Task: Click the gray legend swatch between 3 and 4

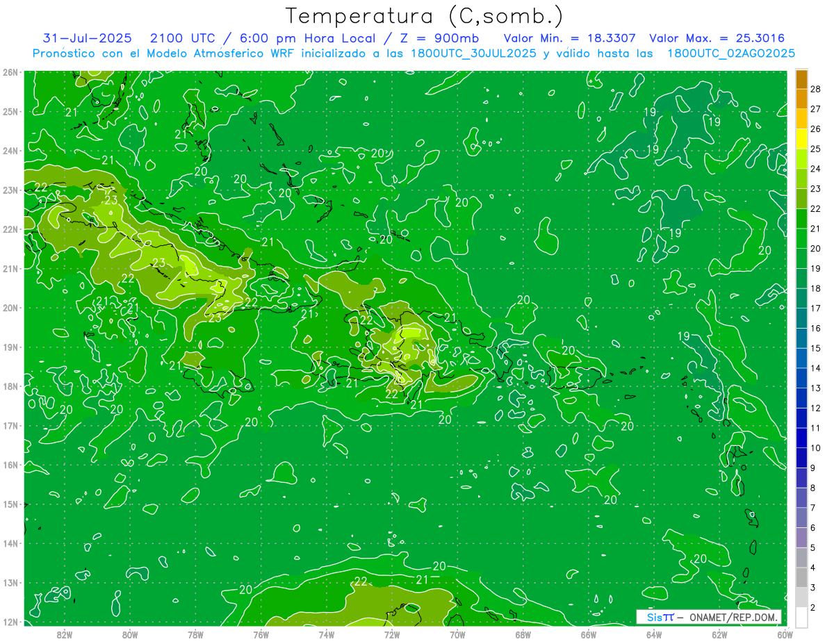Action: [x=801, y=578]
